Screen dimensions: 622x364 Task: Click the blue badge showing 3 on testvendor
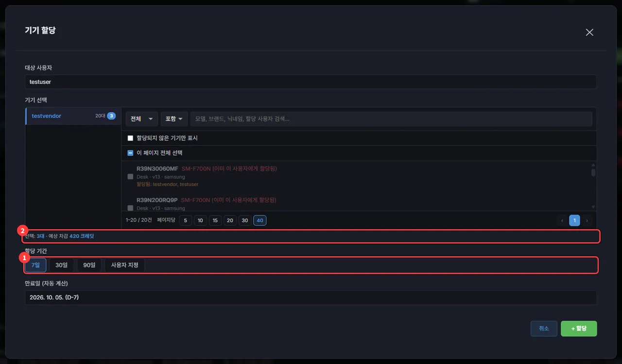pyautogui.click(x=111, y=116)
